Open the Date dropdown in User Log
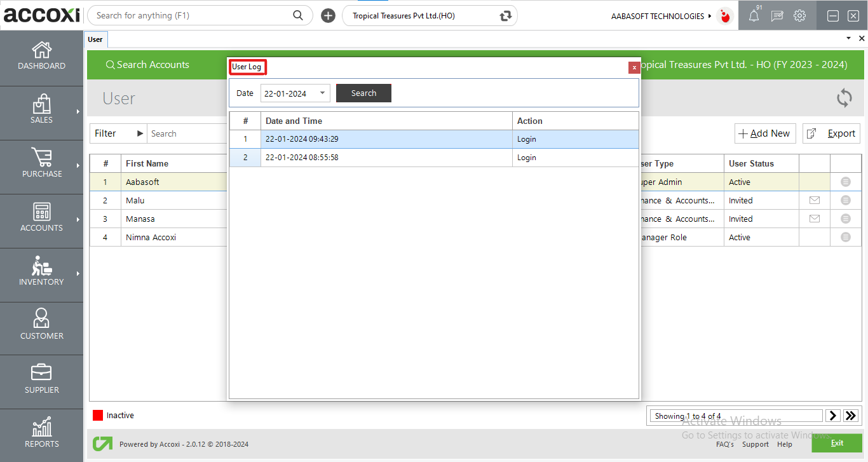 click(x=322, y=93)
